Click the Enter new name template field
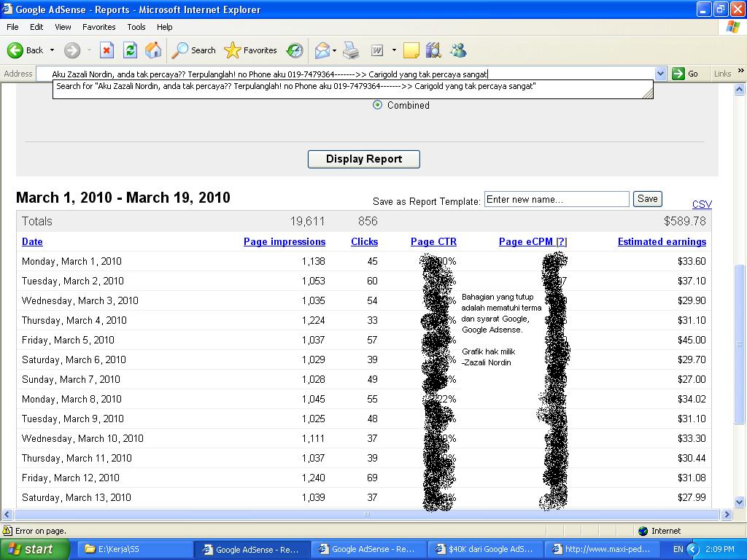Screen dimensions: 747x560 tap(557, 200)
